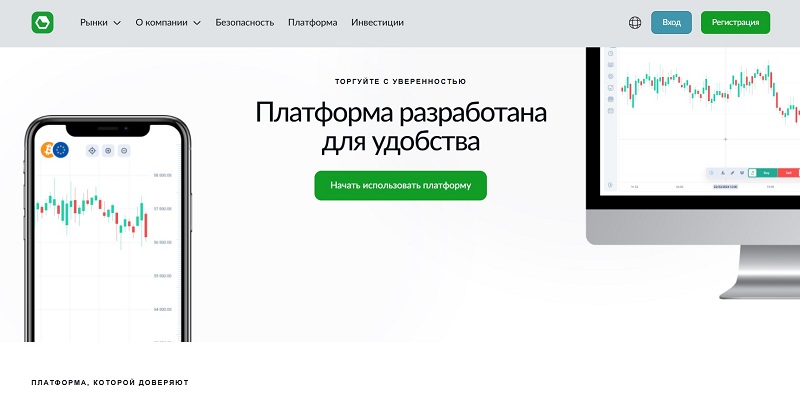This screenshot has height=399, width=800.
Task: Click the zoom-out minus icon on phone
Action: [x=124, y=151]
